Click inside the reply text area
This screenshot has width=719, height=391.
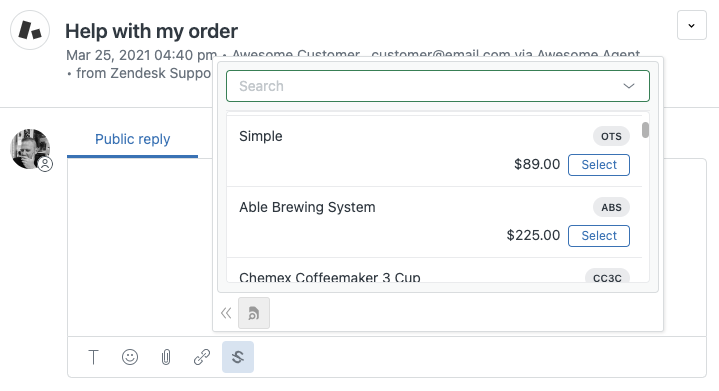point(139,248)
